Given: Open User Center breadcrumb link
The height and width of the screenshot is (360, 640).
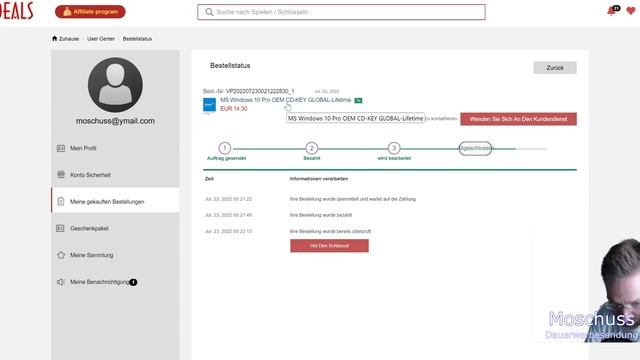Looking at the screenshot, I should coord(101,39).
